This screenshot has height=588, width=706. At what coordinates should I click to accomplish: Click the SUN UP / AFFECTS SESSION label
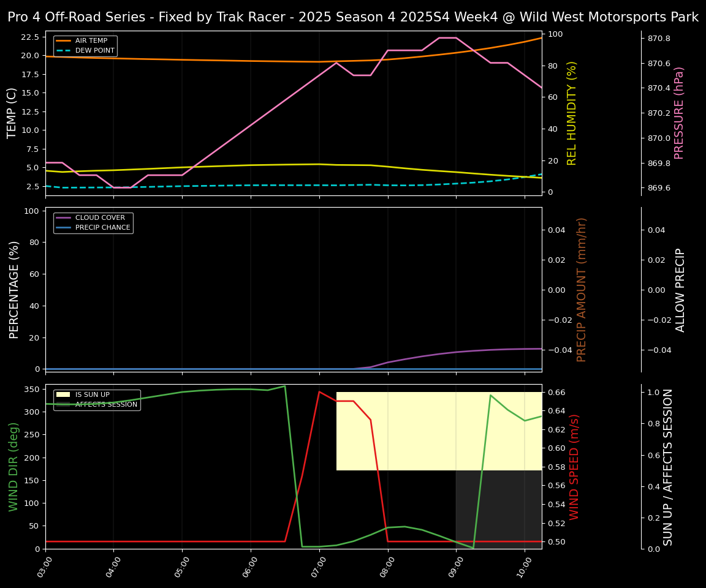668,467
